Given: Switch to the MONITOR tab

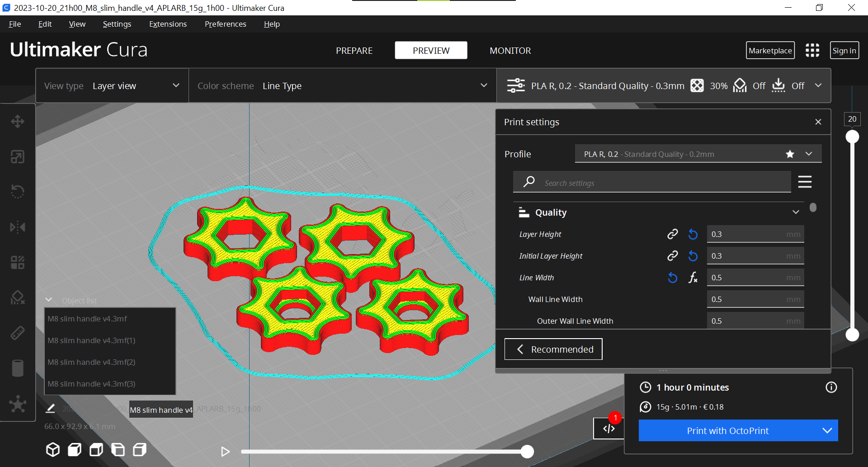Looking at the screenshot, I should pyautogui.click(x=510, y=50).
